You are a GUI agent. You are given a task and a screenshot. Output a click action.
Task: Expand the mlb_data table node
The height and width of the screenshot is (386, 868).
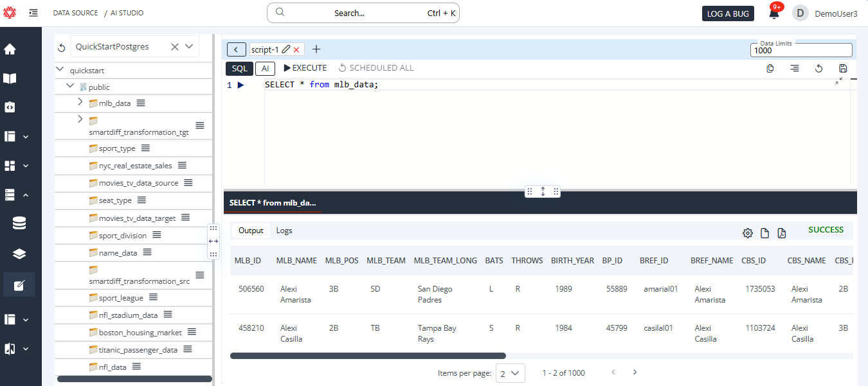tap(80, 102)
